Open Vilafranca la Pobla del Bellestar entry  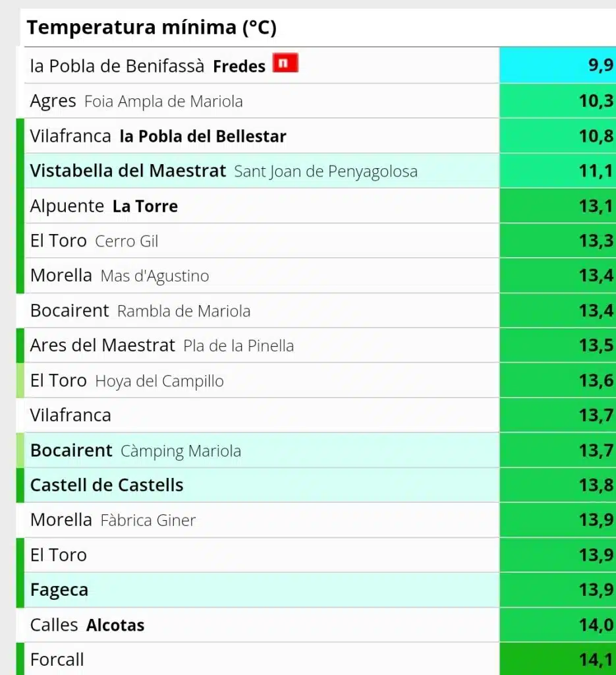262,136
